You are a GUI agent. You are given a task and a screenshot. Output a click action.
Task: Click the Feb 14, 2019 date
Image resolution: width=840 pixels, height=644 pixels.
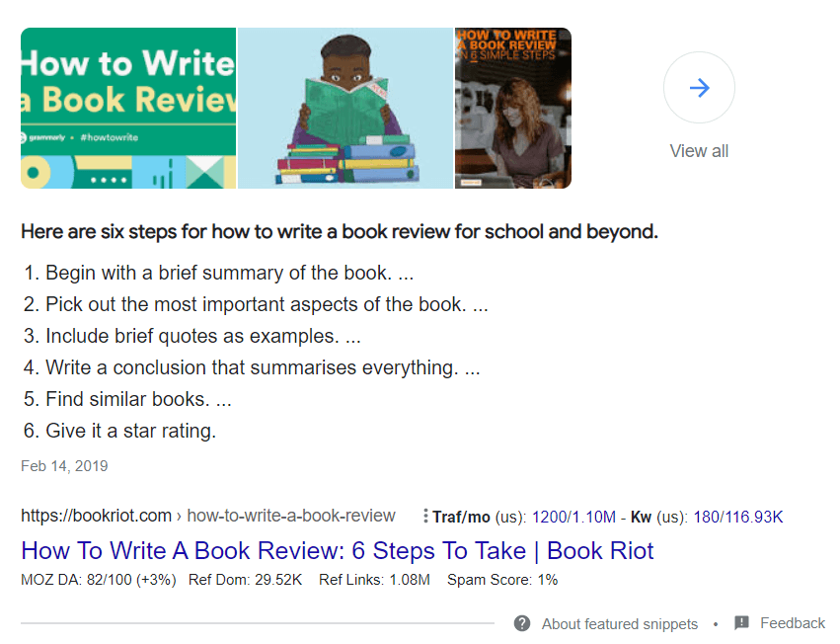point(64,465)
